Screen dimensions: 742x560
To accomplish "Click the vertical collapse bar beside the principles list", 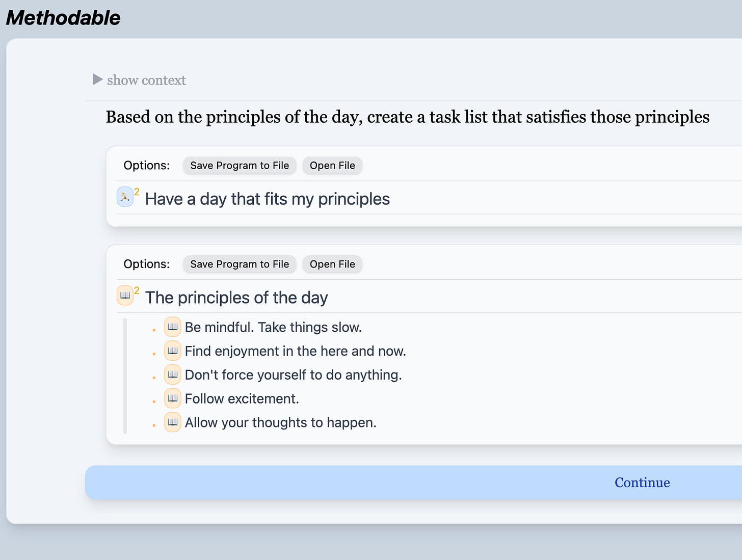I will click(125, 376).
